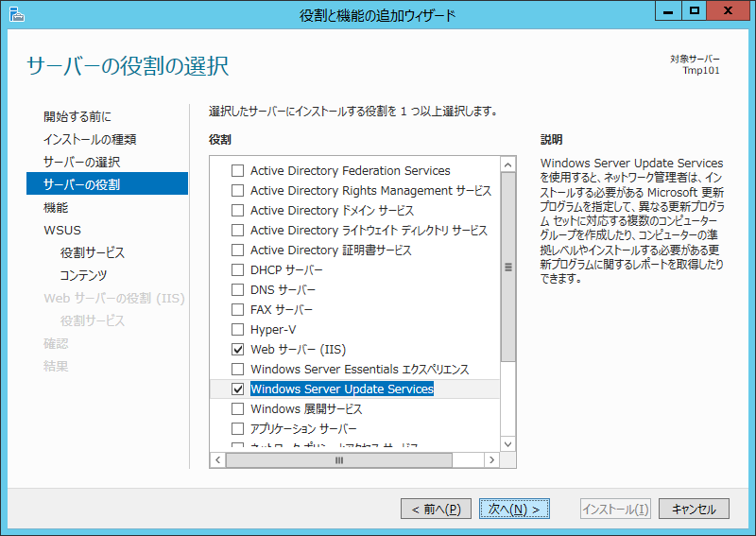Click the left arrow of horizontal scrollbar
This screenshot has width=756, height=536.
tap(218, 459)
